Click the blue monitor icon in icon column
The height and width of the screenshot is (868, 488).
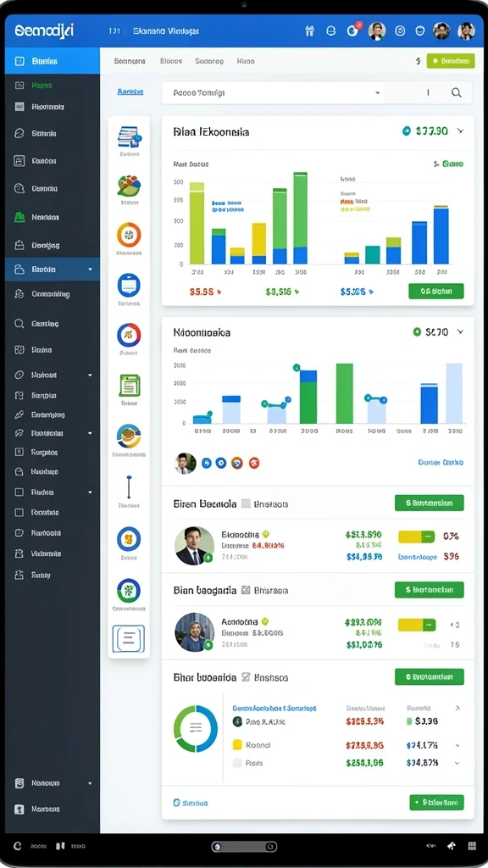coord(129,285)
